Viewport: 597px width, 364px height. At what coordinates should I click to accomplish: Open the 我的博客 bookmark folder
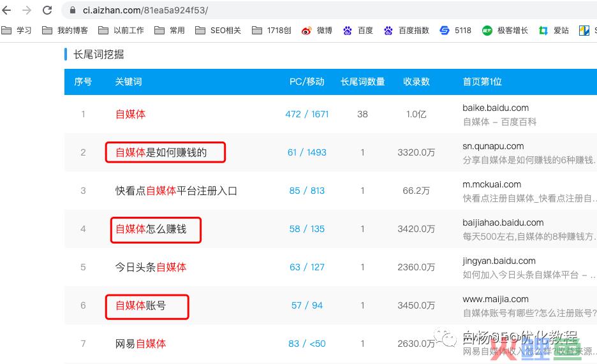[64, 31]
